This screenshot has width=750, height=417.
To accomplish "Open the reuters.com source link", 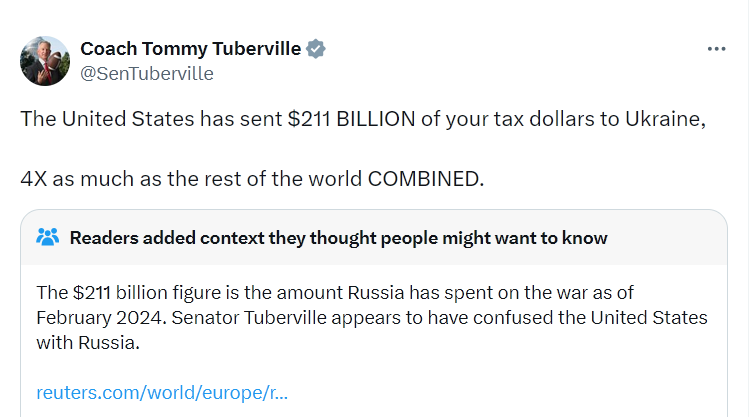I will (162, 392).
